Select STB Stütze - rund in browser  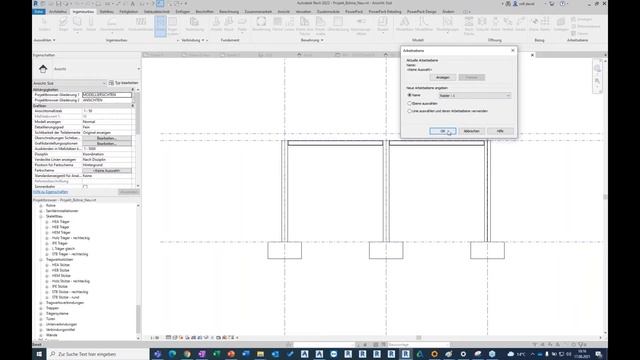pos(66,298)
